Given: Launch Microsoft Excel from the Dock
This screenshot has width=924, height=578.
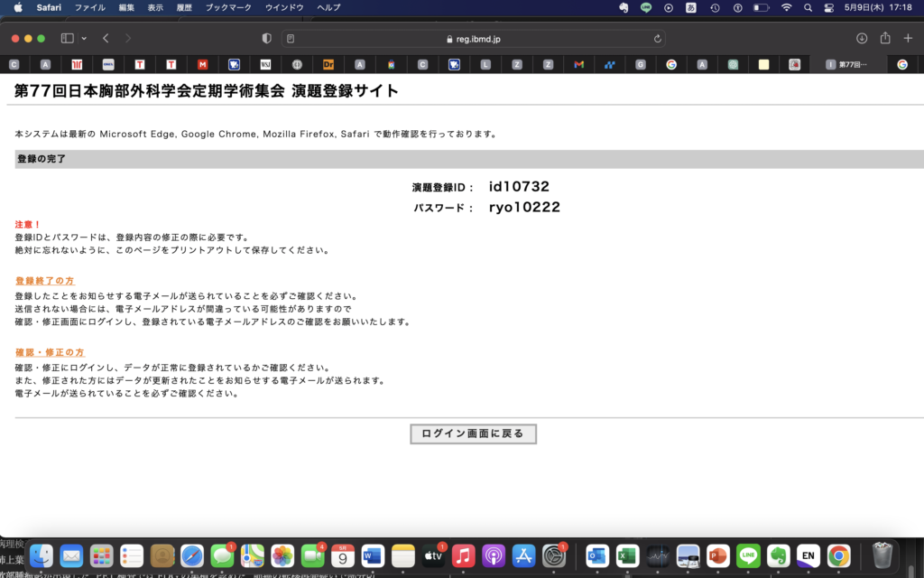Looking at the screenshot, I should pyautogui.click(x=625, y=555).
